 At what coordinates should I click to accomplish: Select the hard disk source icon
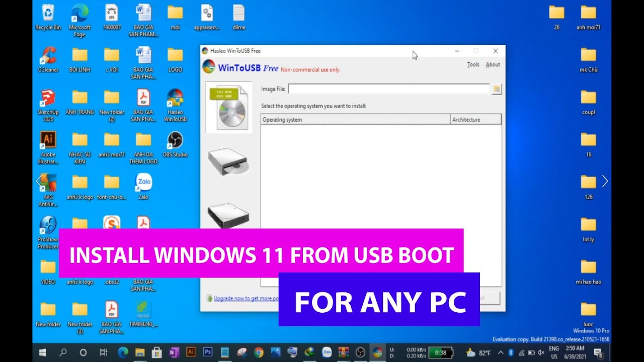228,215
